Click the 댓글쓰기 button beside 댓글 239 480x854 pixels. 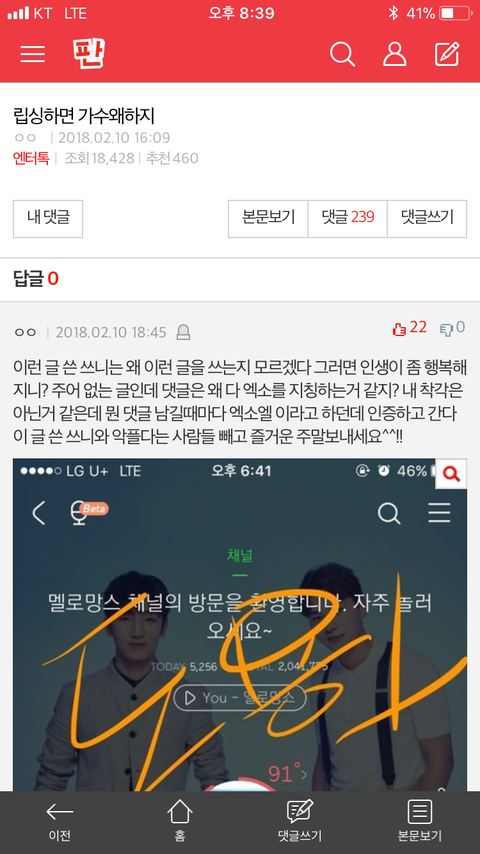(x=427, y=218)
